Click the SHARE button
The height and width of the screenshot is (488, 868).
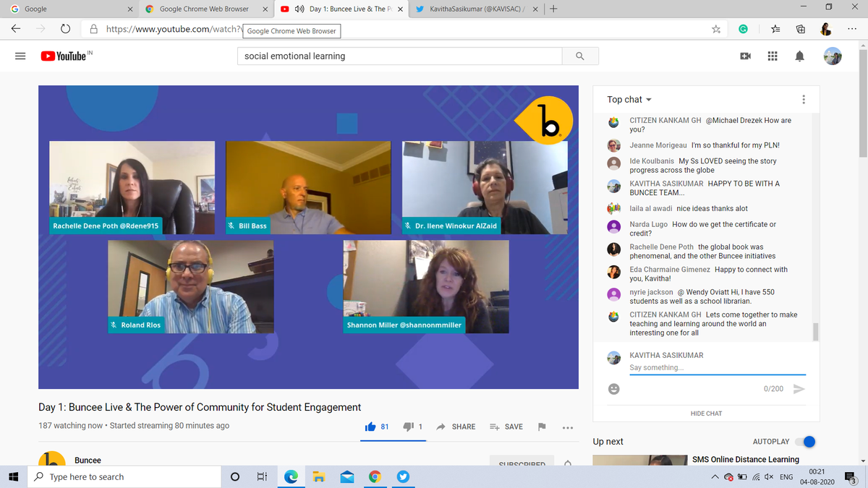coord(456,427)
